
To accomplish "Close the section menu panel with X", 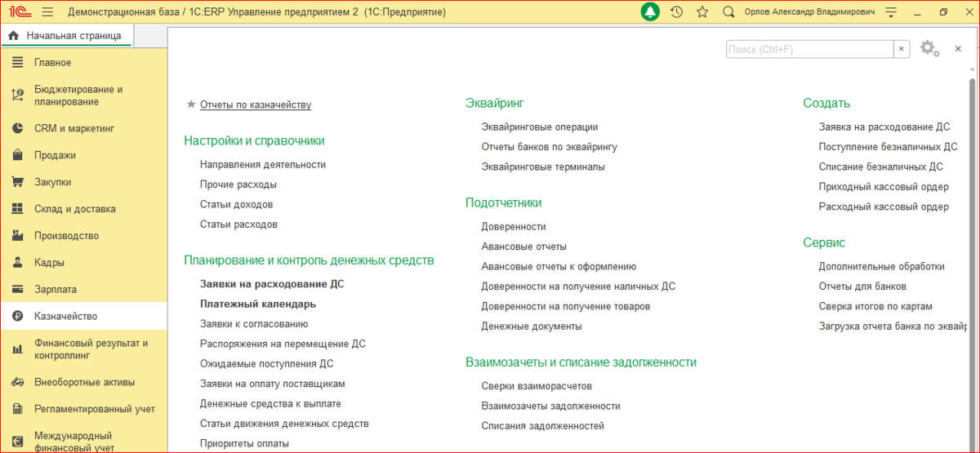I will [x=958, y=49].
